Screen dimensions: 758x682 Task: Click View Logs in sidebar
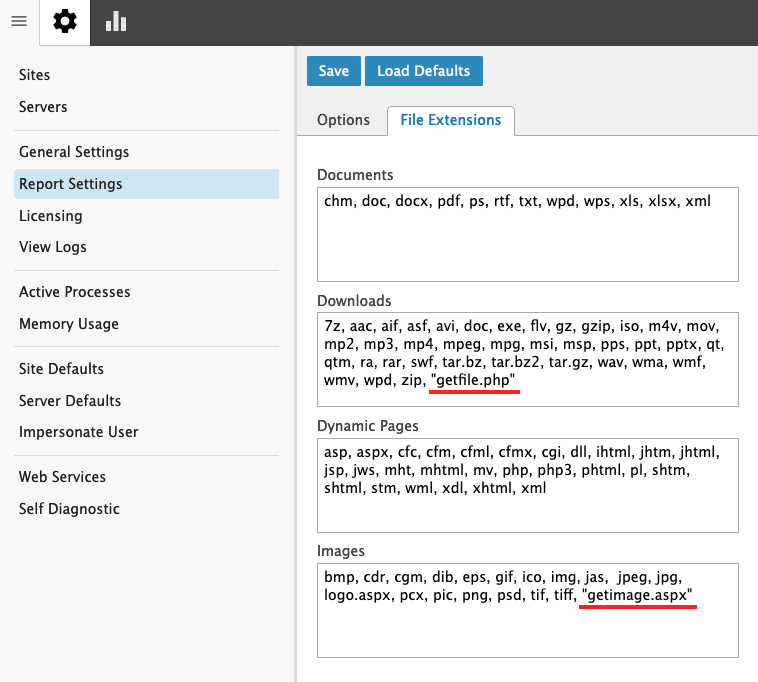53,247
